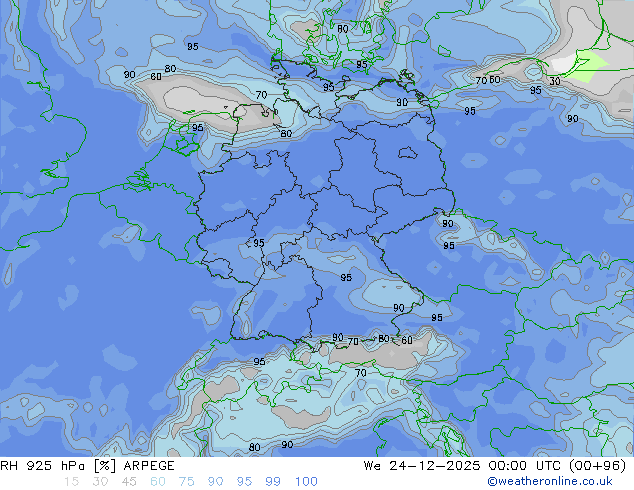Click the date 'We 24-12-2025' in caption

coord(422,466)
